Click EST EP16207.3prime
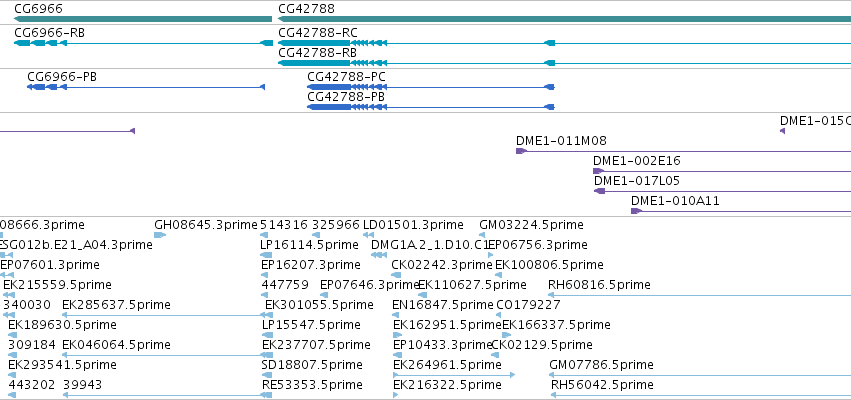 pyautogui.click(x=310, y=265)
